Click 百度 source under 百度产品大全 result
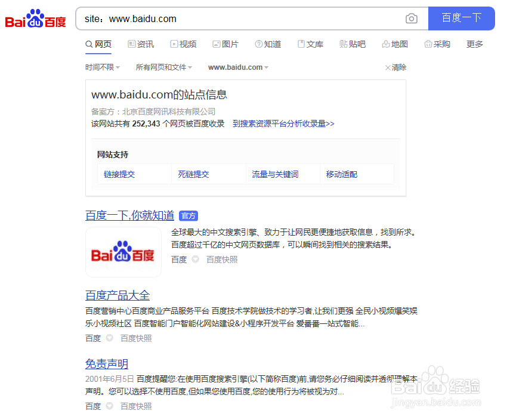Viewport: 510px width, 420px height. pos(93,338)
